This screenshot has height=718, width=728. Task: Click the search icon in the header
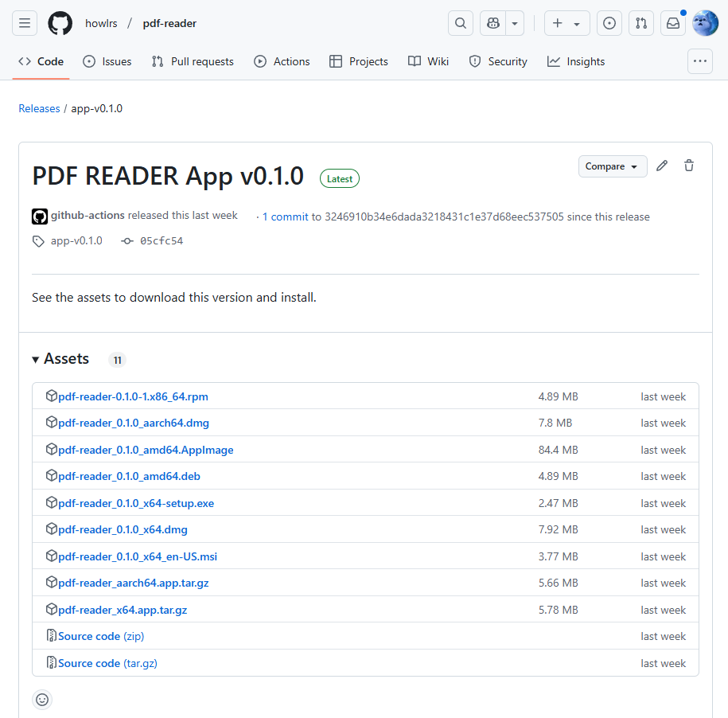coord(461,23)
